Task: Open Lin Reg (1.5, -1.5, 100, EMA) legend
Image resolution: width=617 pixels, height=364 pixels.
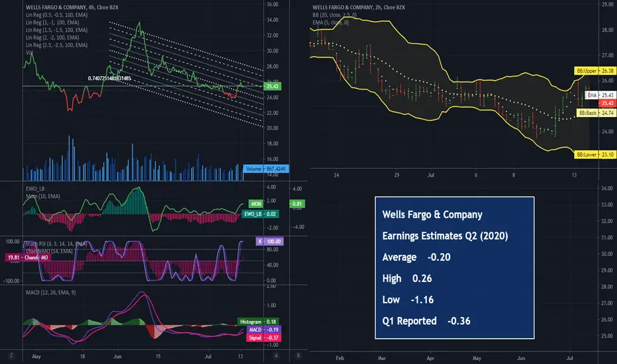Action: click(x=57, y=30)
